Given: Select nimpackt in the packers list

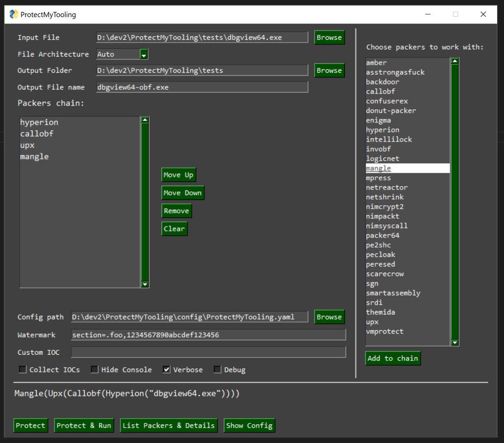Looking at the screenshot, I should point(407,216).
